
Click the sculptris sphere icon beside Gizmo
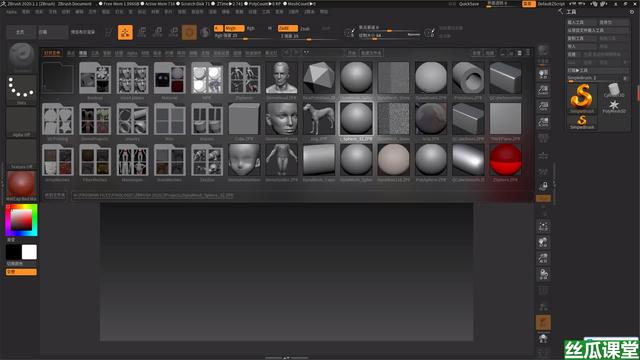(205, 32)
